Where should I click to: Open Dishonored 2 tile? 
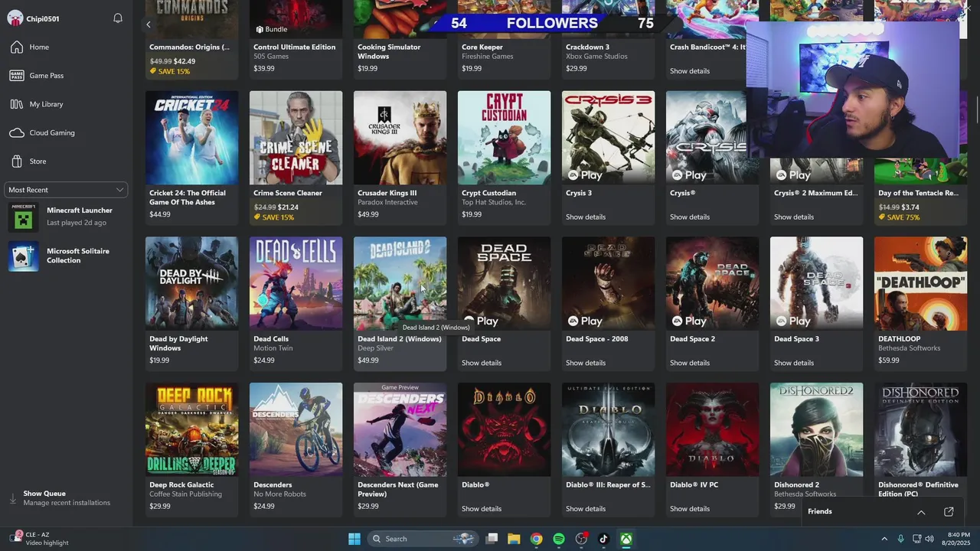pyautogui.click(x=816, y=450)
